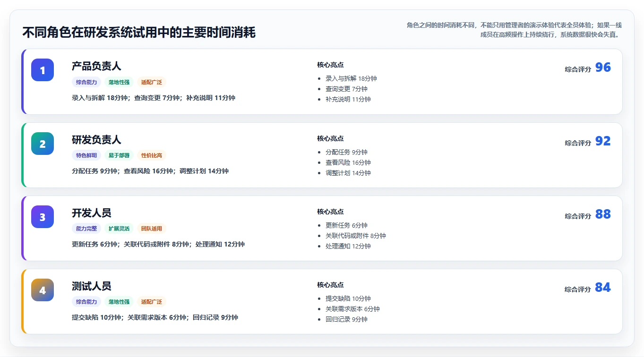Click the number 2 rank badge
The width and height of the screenshot is (644, 357).
pos(43,144)
